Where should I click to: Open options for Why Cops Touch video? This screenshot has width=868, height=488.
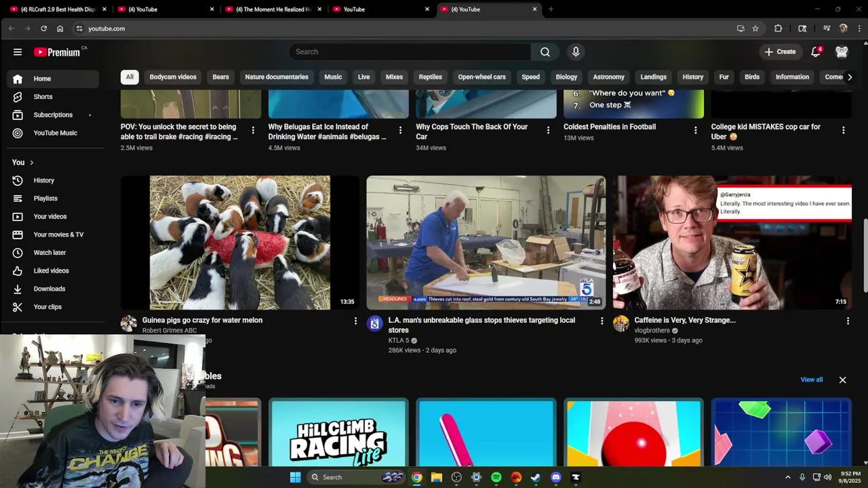pos(548,130)
